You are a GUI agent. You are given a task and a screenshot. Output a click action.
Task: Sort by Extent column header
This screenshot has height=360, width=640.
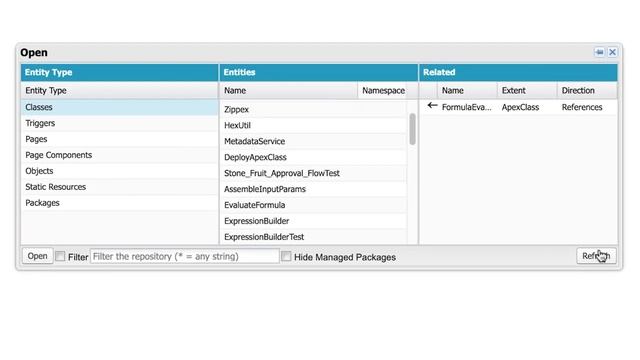527,90
